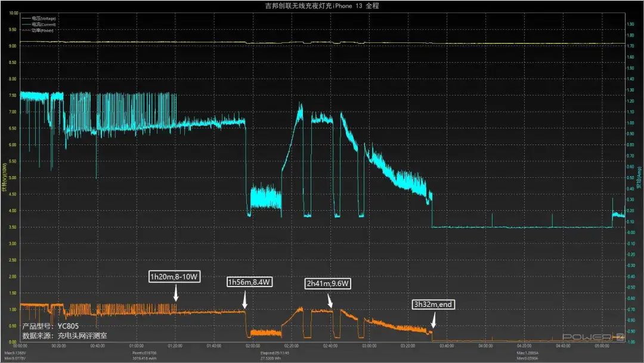Click the 电流(Current) legend entry

[39, 24]
